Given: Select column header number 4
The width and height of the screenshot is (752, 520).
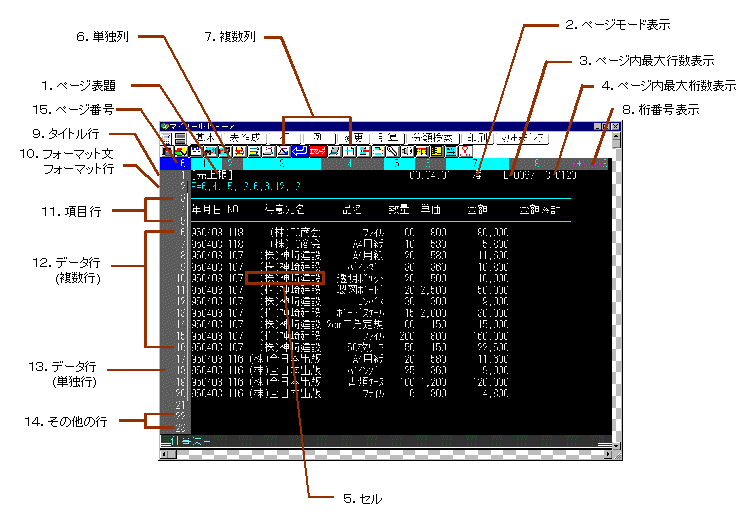Looking at the screenshot, I should [352, 164].
